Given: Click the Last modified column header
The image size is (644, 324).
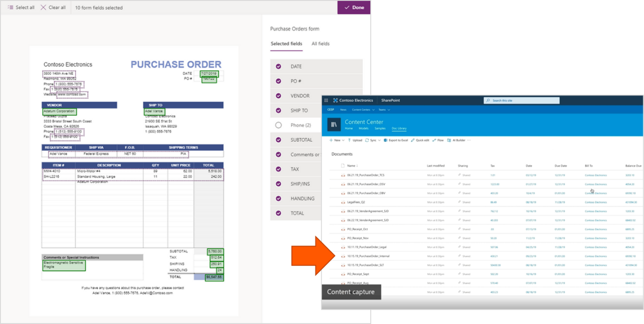Looking at the screenshot, I should point(436,166).
